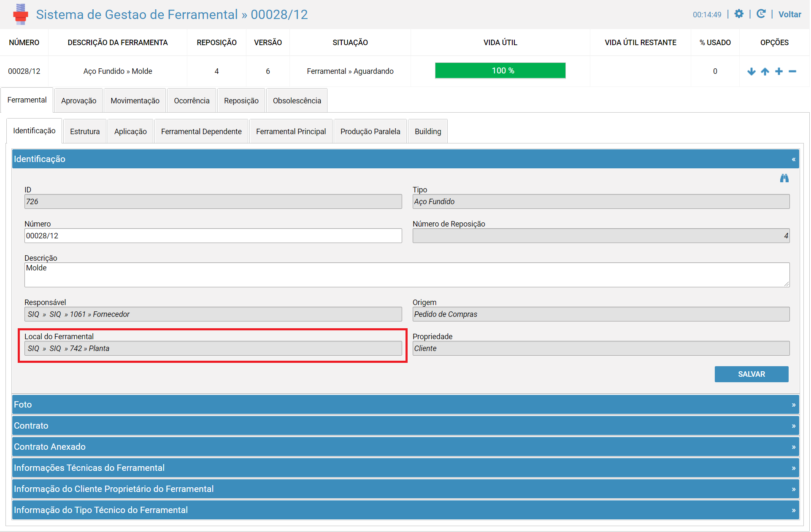
Task: Click the 100 % vida útil progress bar
Action: point(500,70)
